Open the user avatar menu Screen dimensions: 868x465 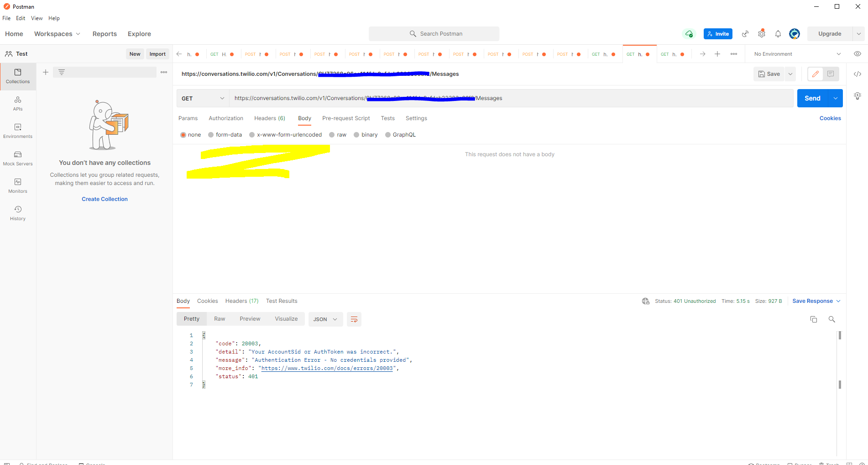[x=795, y=34]
